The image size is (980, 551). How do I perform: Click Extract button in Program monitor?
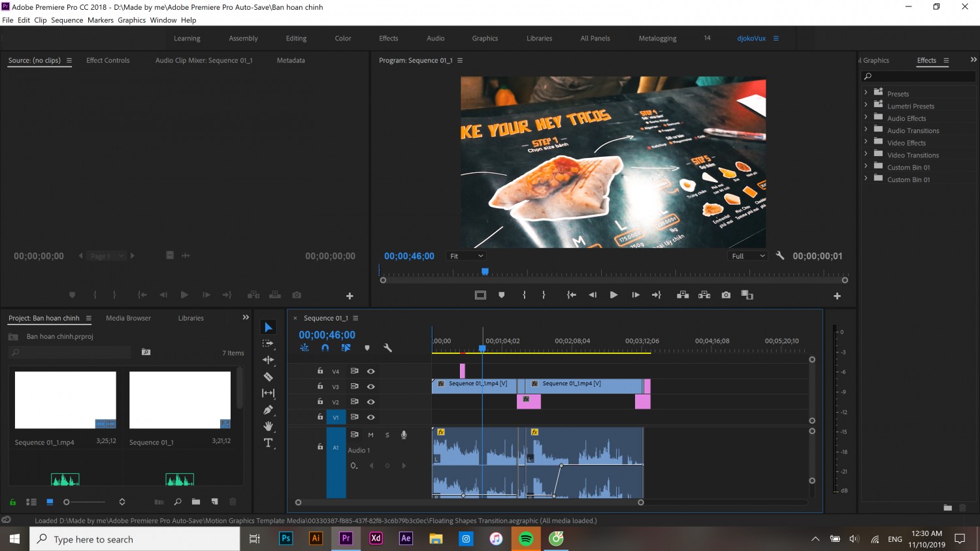point(704,295)
